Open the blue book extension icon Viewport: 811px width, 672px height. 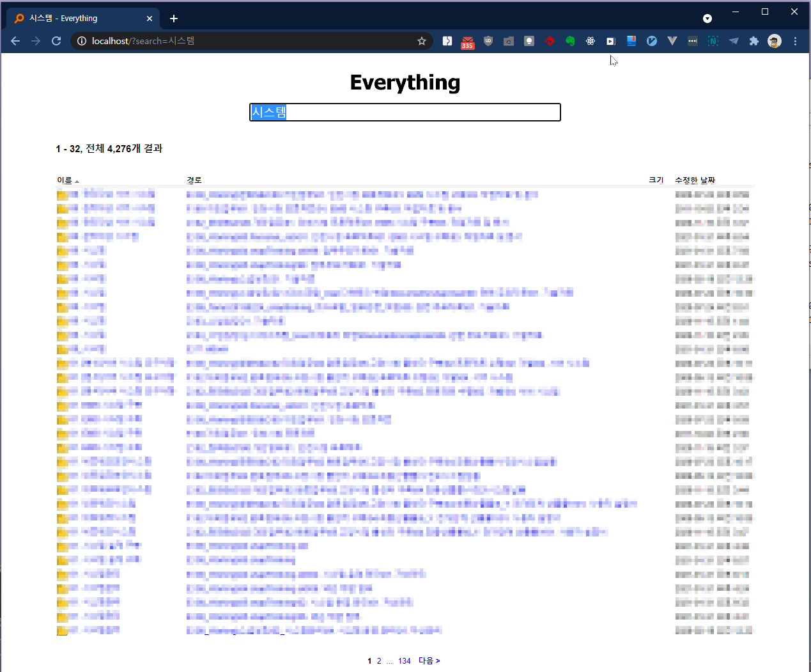coord(631,41)
